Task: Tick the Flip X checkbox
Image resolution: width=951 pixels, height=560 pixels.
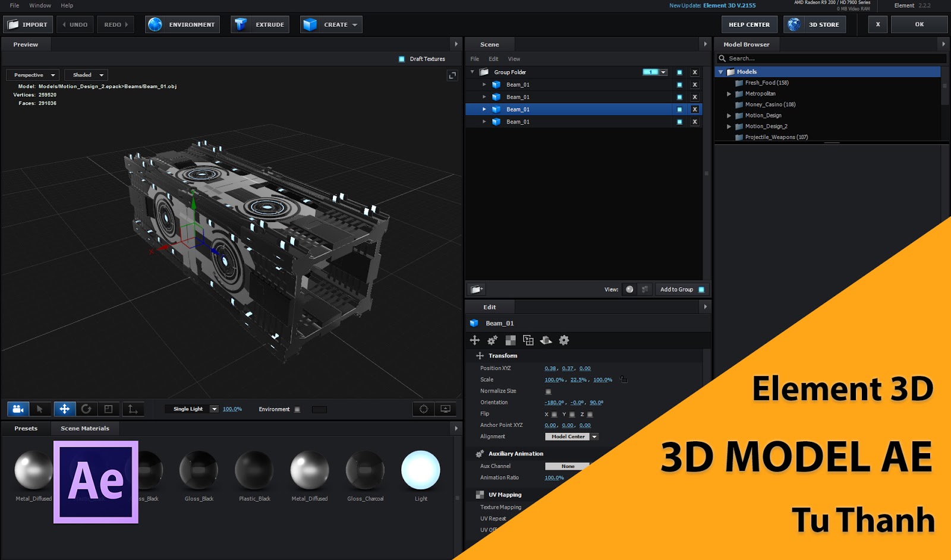Action: point(554,415)
